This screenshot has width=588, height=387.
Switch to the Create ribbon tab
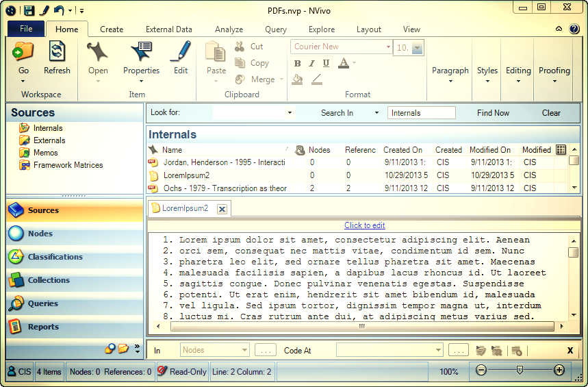112,29
